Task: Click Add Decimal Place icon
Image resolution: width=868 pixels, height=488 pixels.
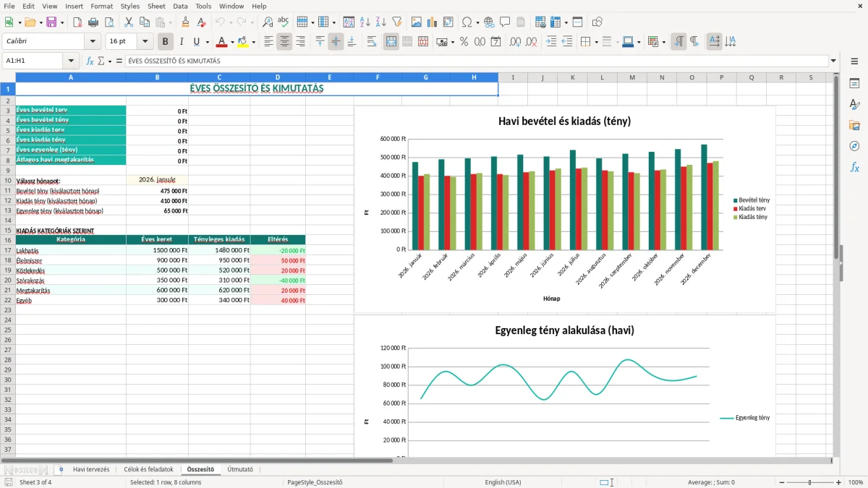Action: (x=515, y=42)
